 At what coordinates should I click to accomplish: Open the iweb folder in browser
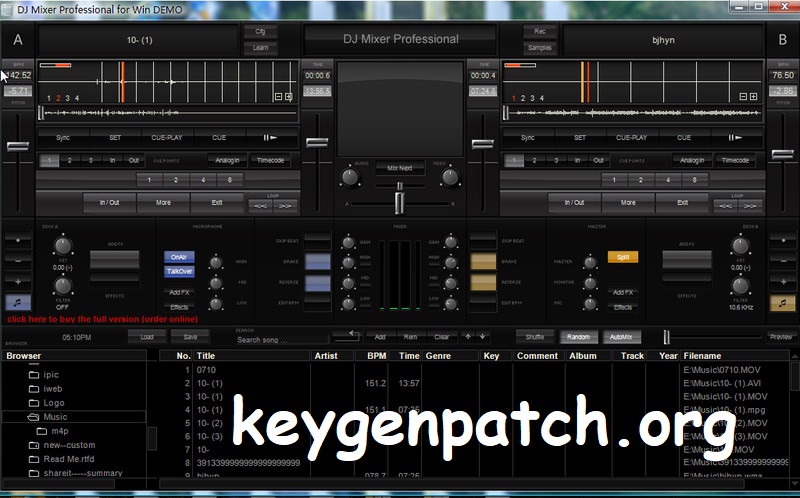coord(46,389)
